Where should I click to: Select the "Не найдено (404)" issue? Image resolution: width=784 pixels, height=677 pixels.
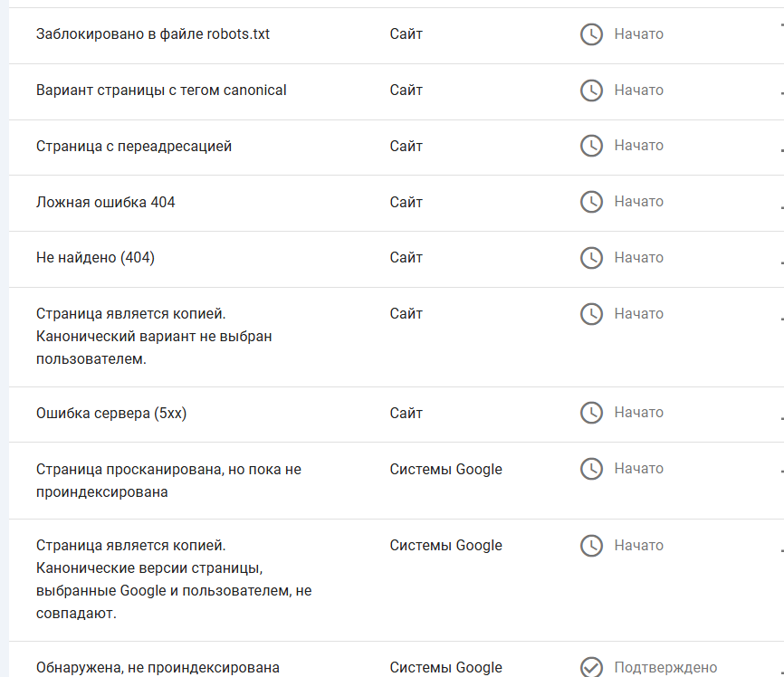coord(95,258)
